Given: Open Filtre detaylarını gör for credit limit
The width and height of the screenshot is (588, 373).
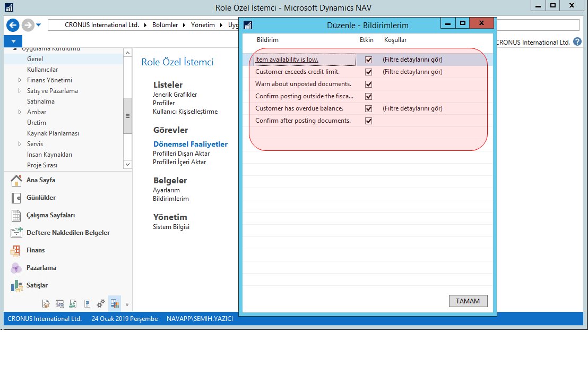Looking at the screenshot, I should coord(412,72).
